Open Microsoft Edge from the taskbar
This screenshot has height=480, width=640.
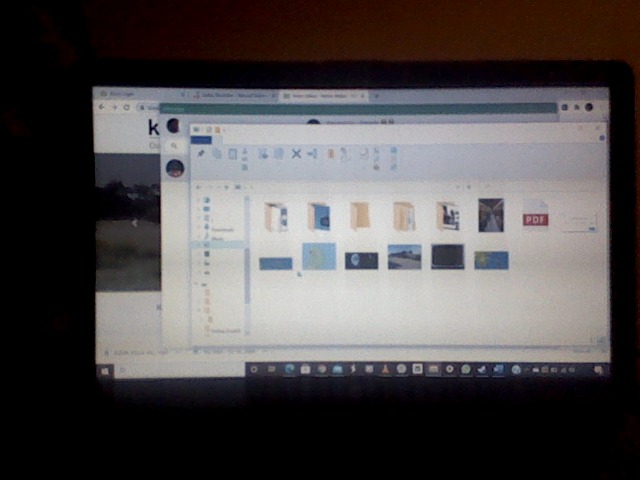289,369
